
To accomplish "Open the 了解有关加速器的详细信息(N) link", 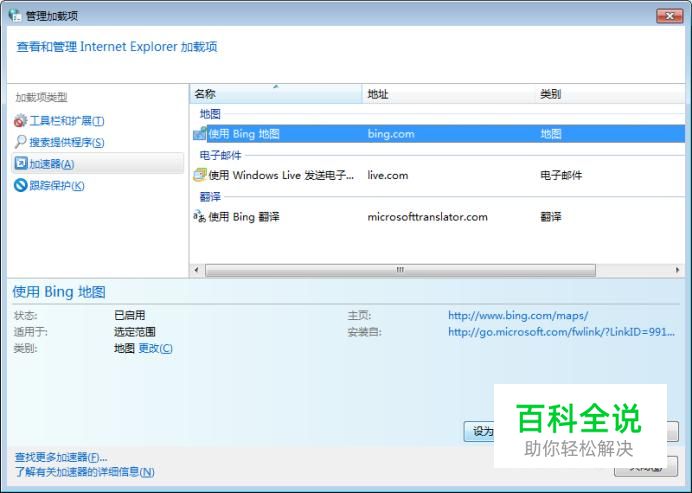I will (85, 472).
